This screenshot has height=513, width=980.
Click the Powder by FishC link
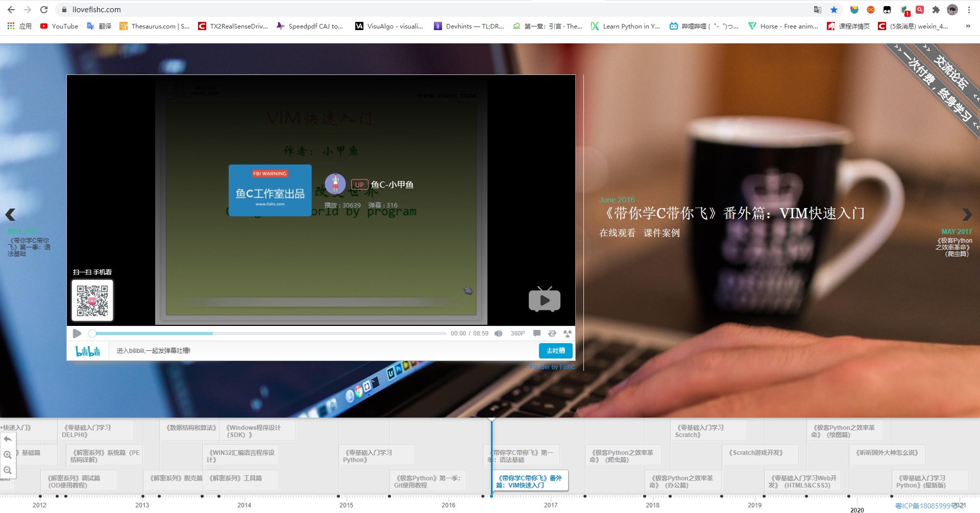pos(552,367)
